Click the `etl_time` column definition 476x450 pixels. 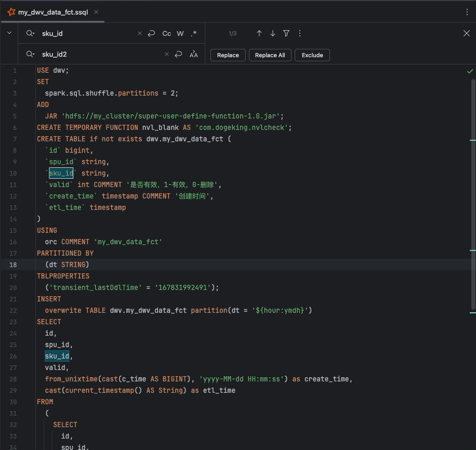(x=85, y=208)
